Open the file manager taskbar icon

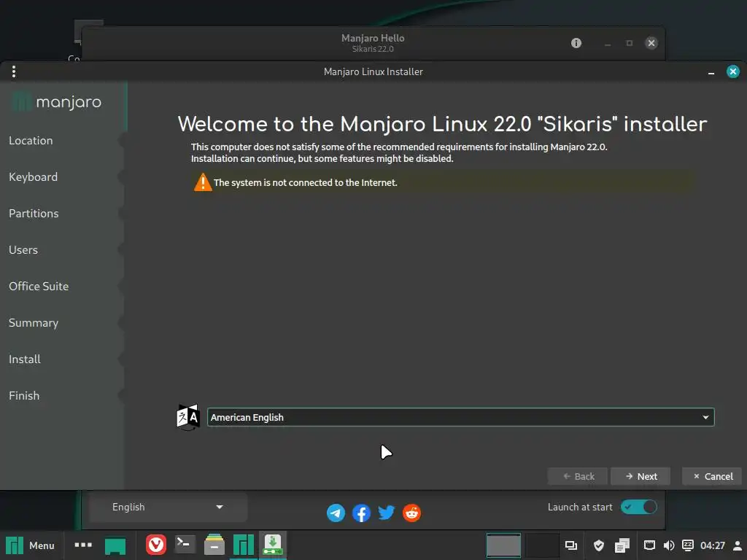[x=214, y=545]
